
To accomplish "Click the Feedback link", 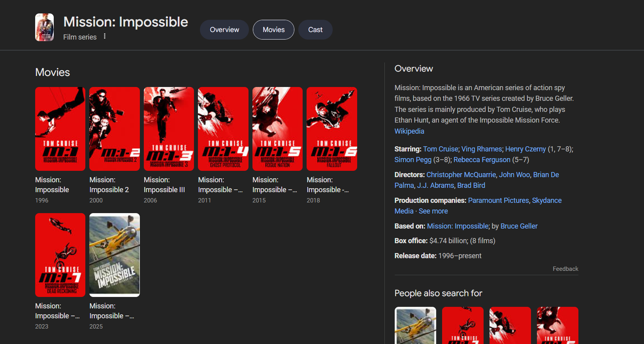I will 565,269.
